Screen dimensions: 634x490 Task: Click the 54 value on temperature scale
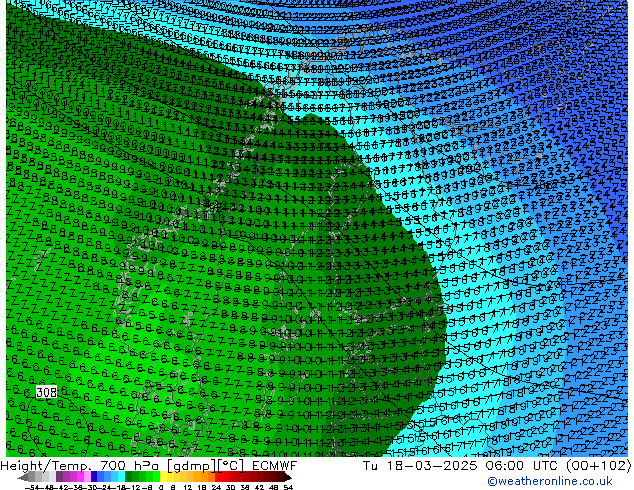point(287,487)
